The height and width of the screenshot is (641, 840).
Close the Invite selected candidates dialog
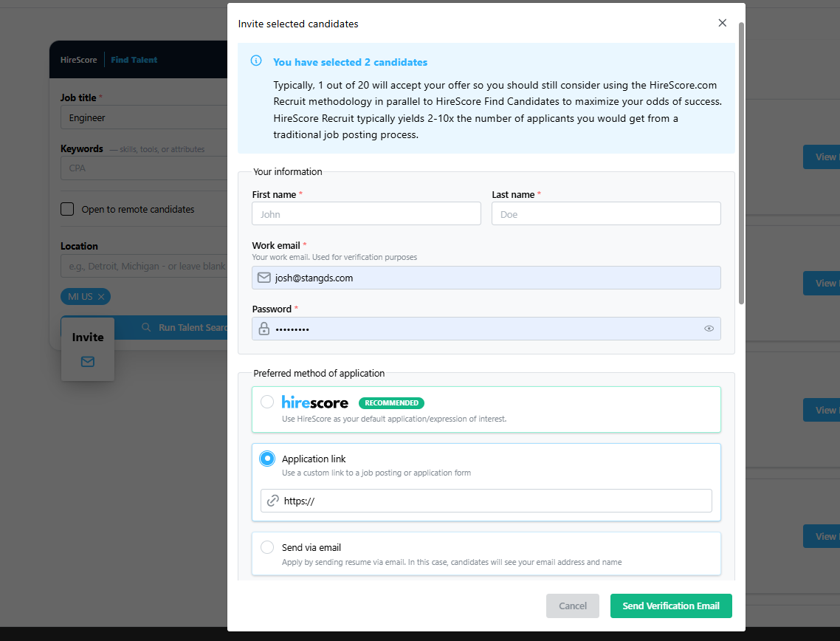click(722, 23)
